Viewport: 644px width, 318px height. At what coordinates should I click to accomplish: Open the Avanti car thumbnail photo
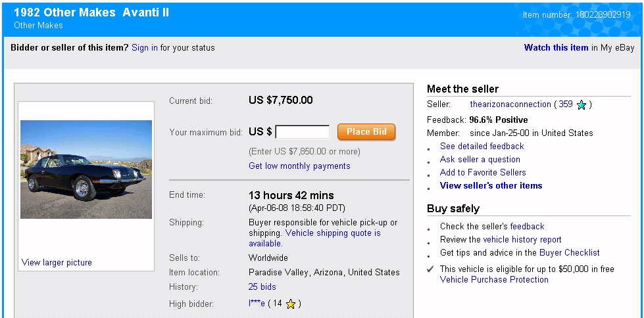coord(86,170)
